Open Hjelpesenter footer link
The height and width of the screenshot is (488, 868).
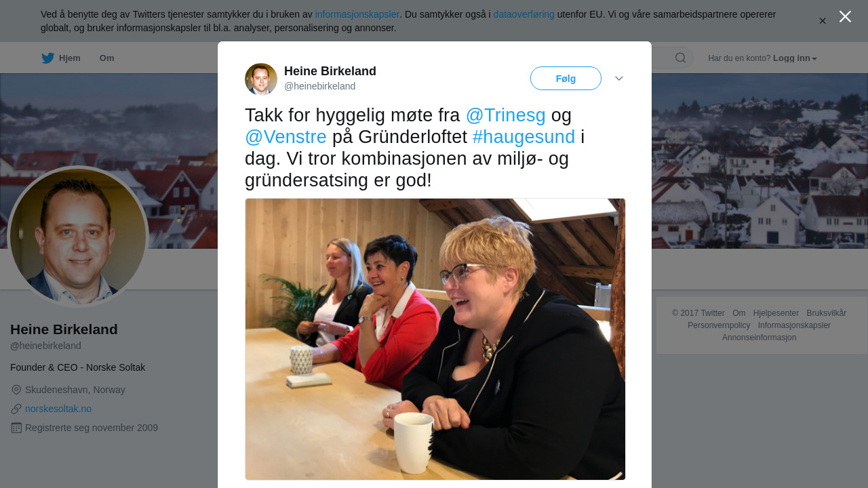776,313
